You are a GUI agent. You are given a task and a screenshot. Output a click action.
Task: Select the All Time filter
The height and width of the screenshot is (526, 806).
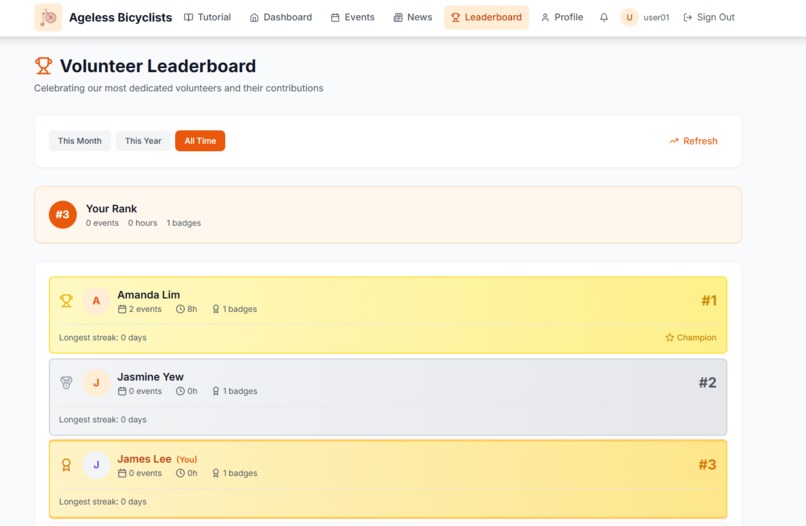click(200, 141)
